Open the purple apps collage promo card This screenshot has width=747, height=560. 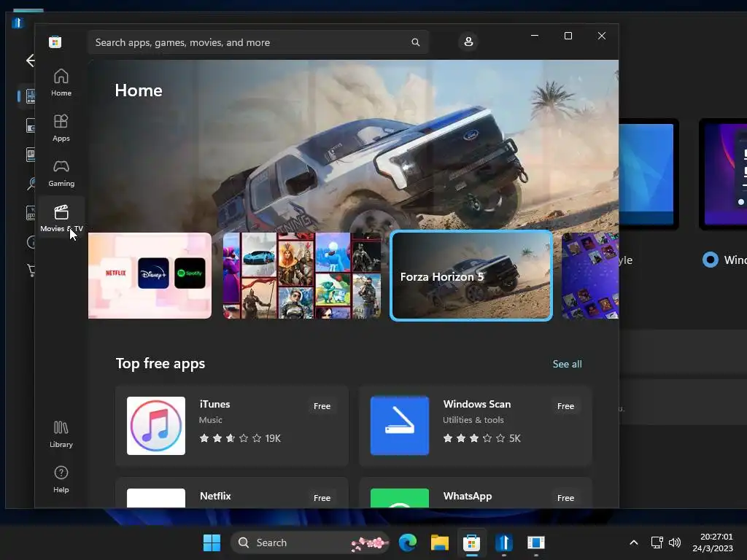tap(590, 276)
